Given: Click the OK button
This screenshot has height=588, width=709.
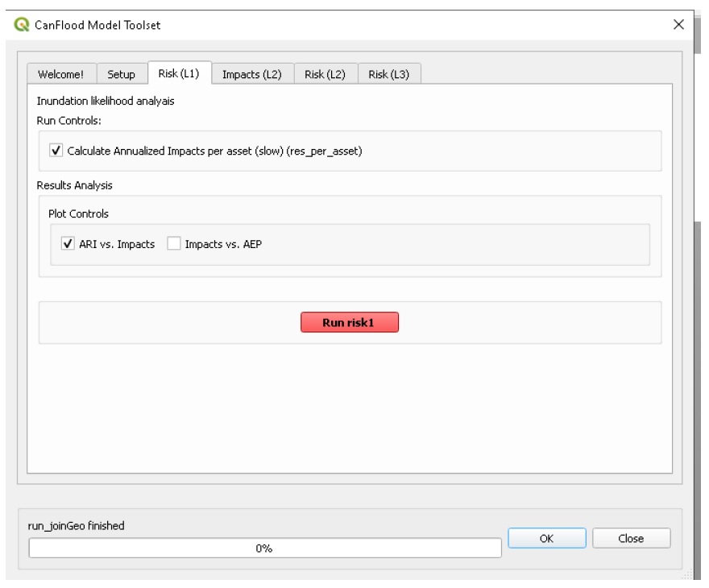Looking at the screenshot, I should point(547,538).
